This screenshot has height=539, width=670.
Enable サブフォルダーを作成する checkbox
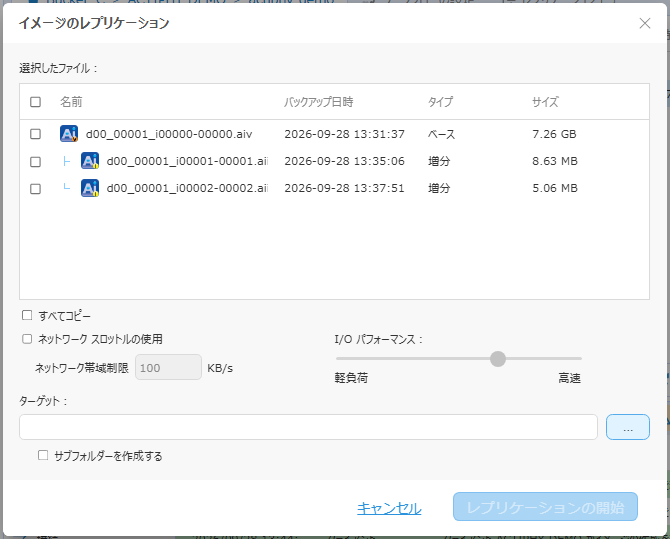[43, 455]
